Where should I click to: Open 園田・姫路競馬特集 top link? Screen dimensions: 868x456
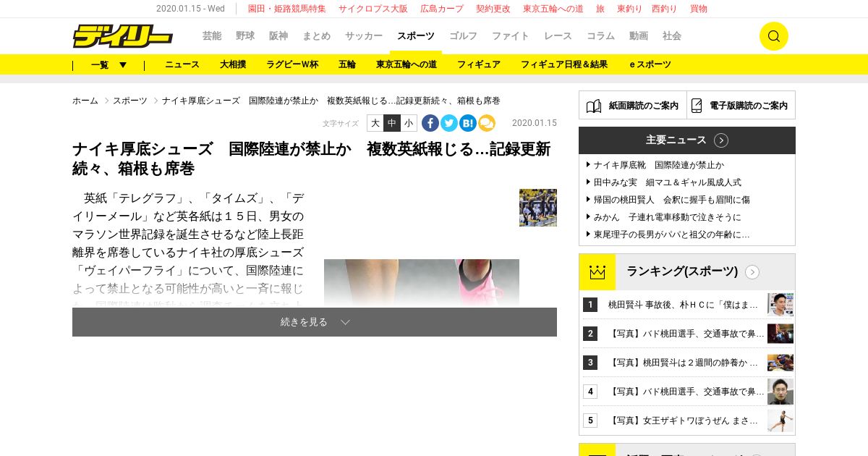click(287, 9)
